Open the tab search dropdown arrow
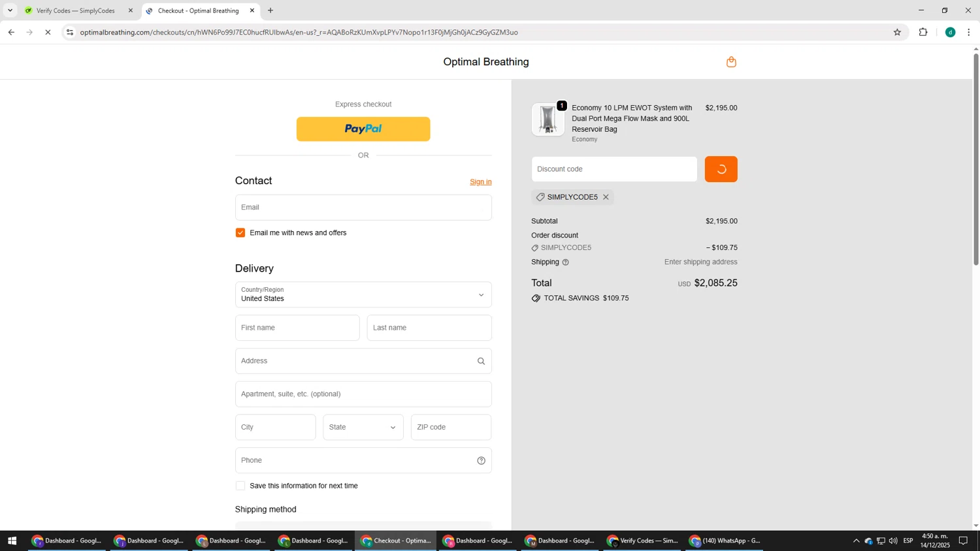Screen dimensions: 980x551 (10, 10)
